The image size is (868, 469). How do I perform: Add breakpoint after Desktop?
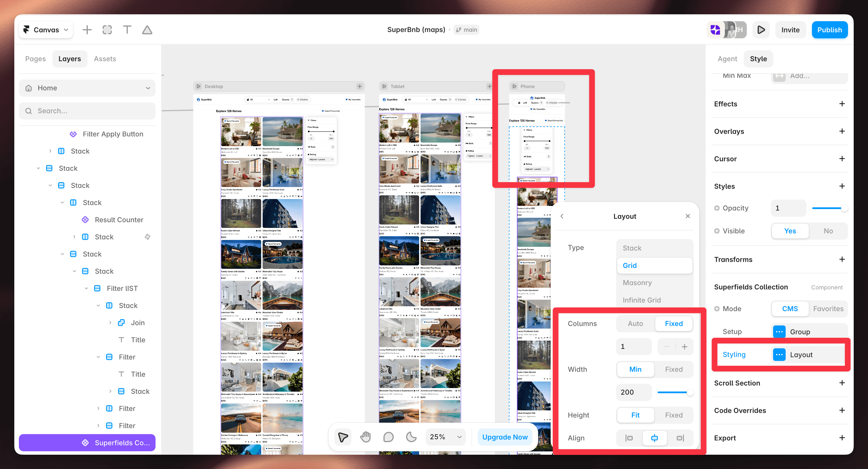(x=360, y=86)
